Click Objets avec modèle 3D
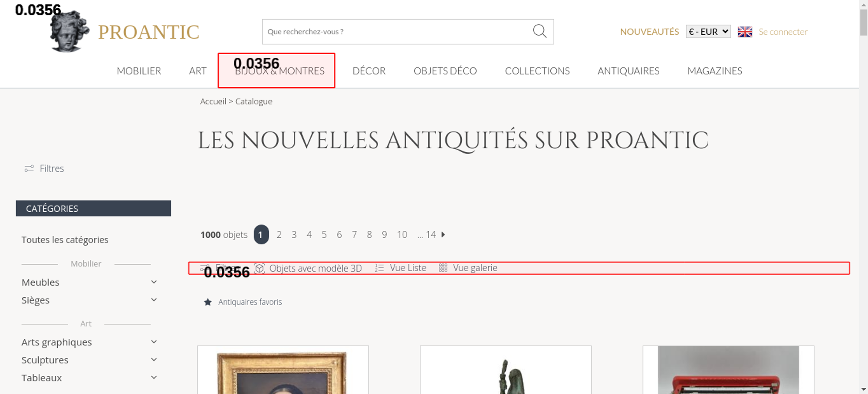Image resolution: width=868 pixels, height=394 pixels. click(x=316, y=268)
